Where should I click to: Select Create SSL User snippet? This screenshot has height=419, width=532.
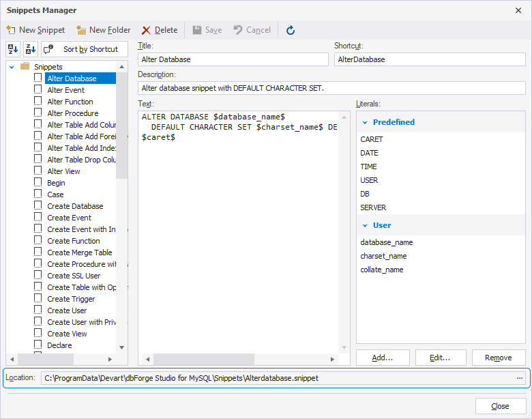pos(74,276)
